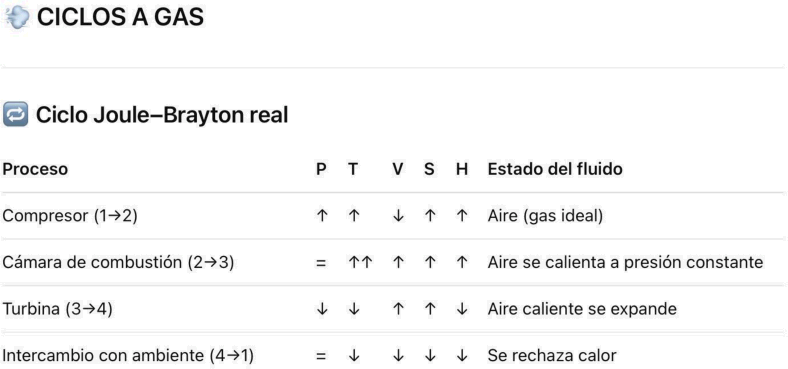788x369 pixels.
Task: Select the Turbina (3→4) row label
Action: tap(57, 309)
